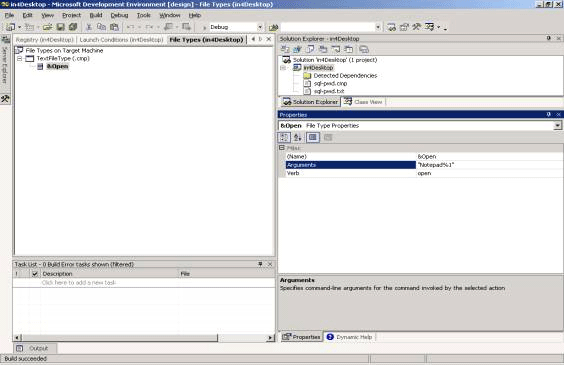Collapse the TextFileType (.cnp) tree node
This screenshot has width=564, height=365.
click(20, 59)
